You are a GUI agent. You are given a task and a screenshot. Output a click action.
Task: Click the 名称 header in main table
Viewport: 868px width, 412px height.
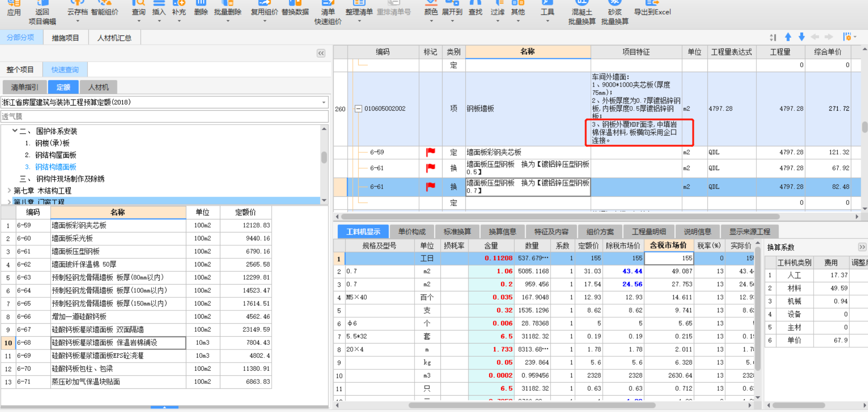528,52
